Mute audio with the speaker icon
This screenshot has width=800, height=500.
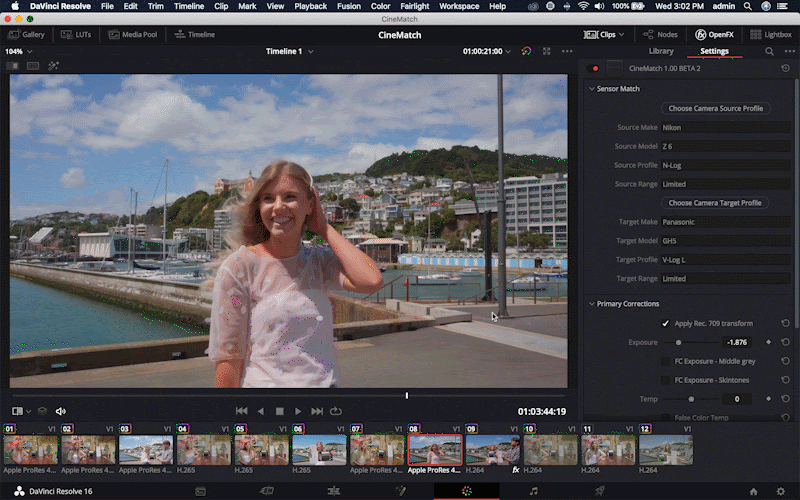coord(61,411)
